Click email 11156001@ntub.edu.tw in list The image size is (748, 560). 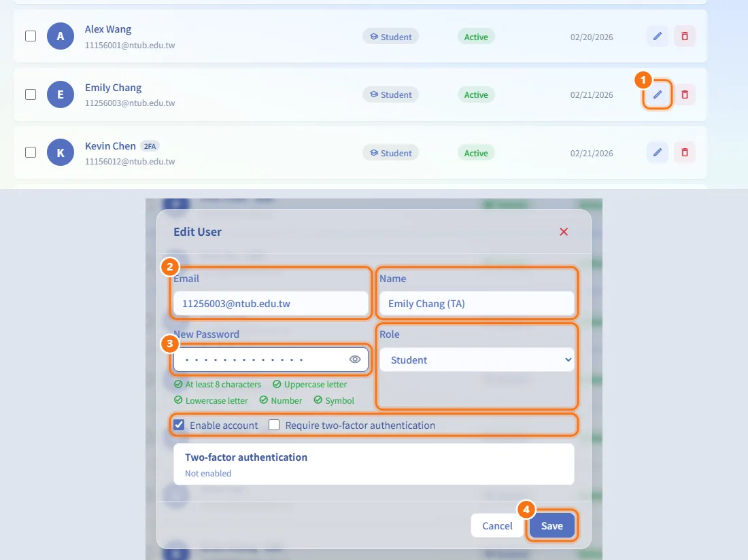[130, 46]
